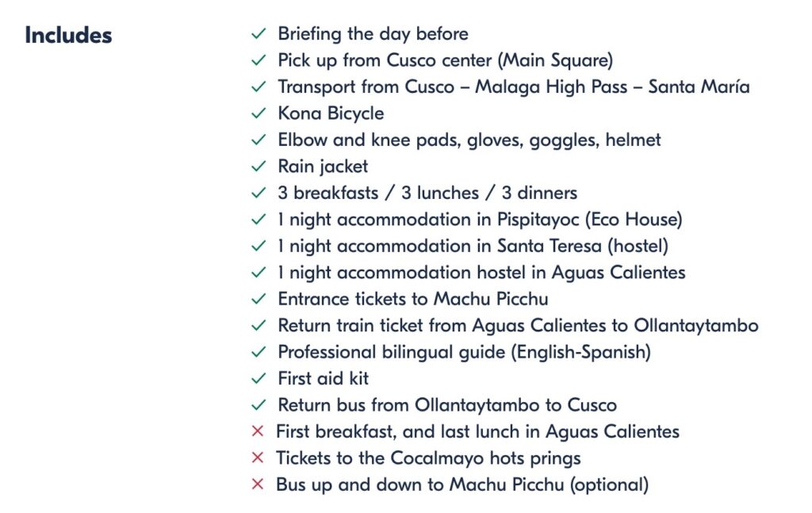Click the green check beside Rain jacket
This screenshot has height=513, width=812.
coord(258,167)
